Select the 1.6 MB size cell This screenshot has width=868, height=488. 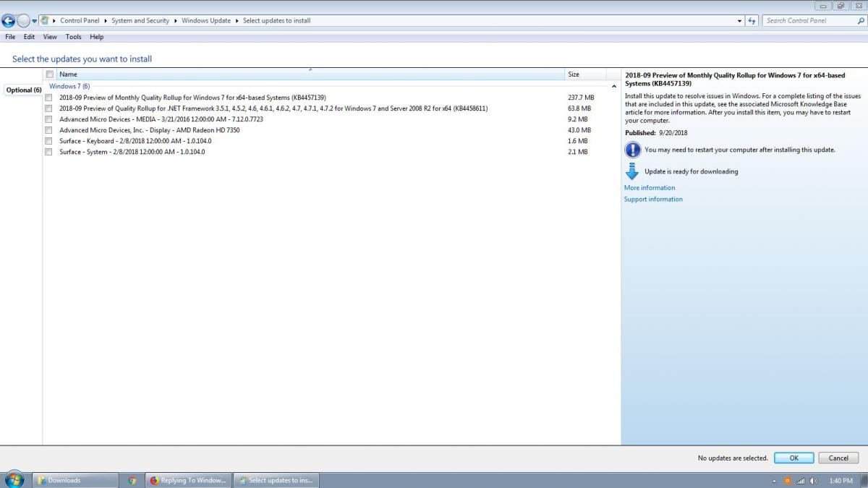click(x=578, y=141)
